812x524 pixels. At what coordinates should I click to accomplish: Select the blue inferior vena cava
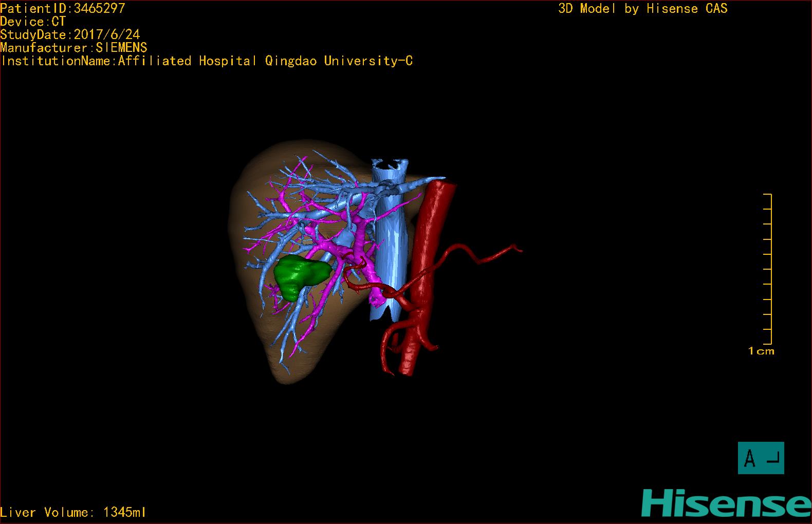click(389, 240)
